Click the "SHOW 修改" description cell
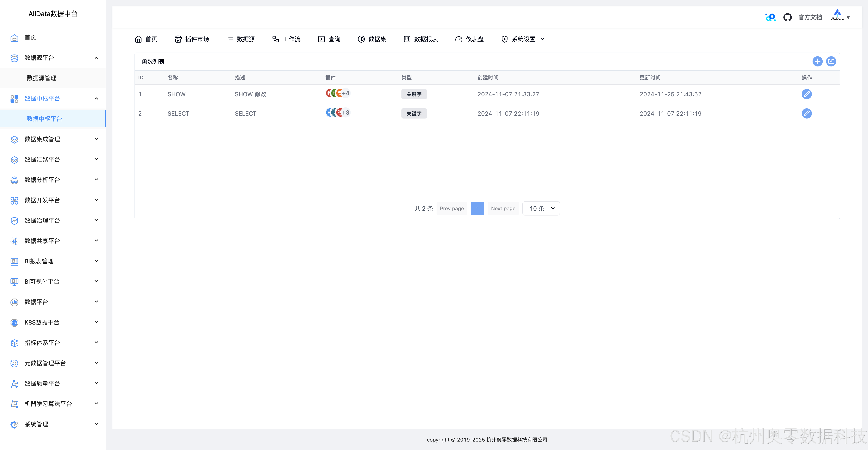868x450 pixels. click(250, 94)
